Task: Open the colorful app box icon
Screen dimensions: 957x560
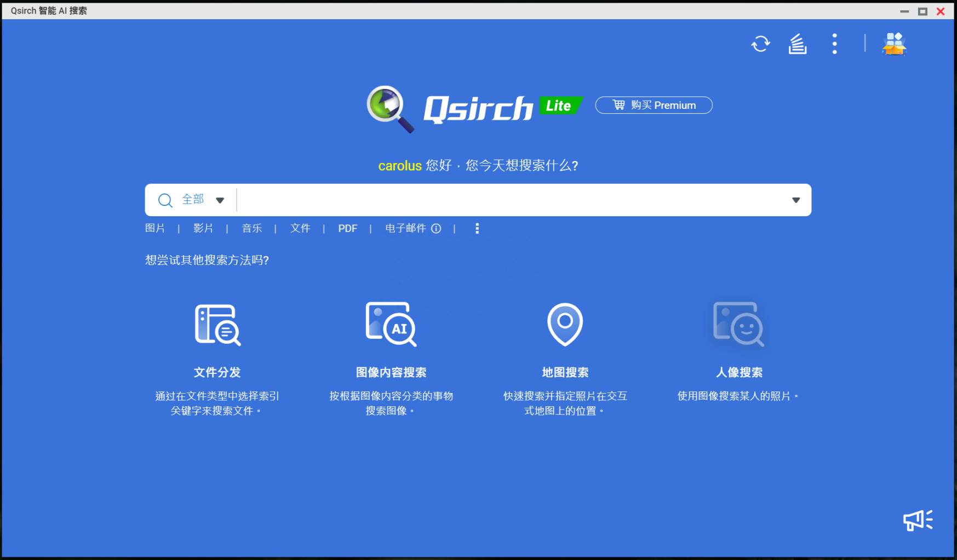Action: (x=894, y=44)
